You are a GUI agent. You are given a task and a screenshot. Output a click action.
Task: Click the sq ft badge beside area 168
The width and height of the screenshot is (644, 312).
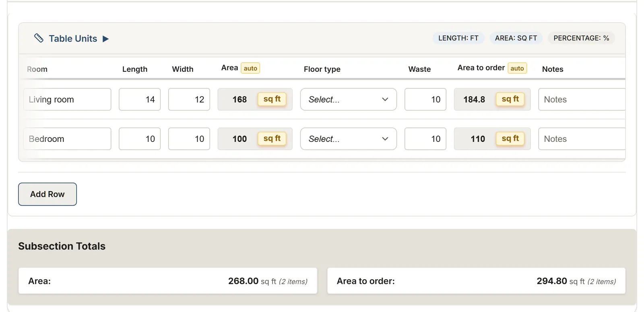[x=272, y=99]
